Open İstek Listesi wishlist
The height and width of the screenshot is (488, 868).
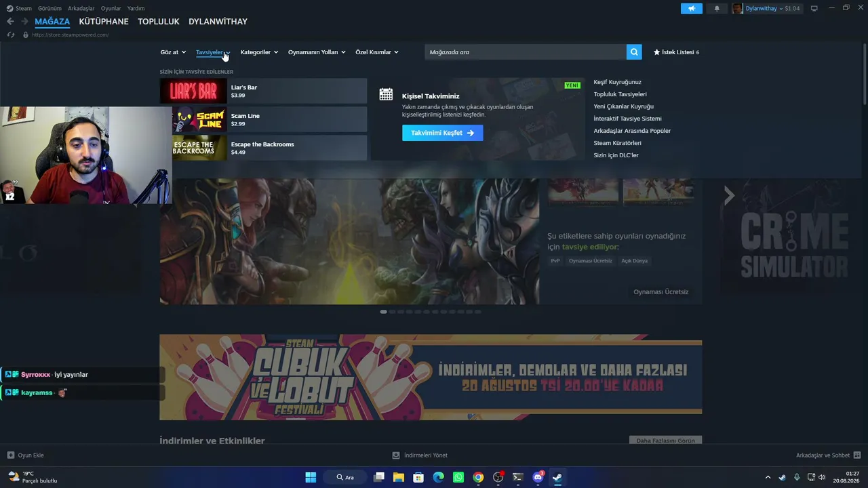click(x=676, y=52)
